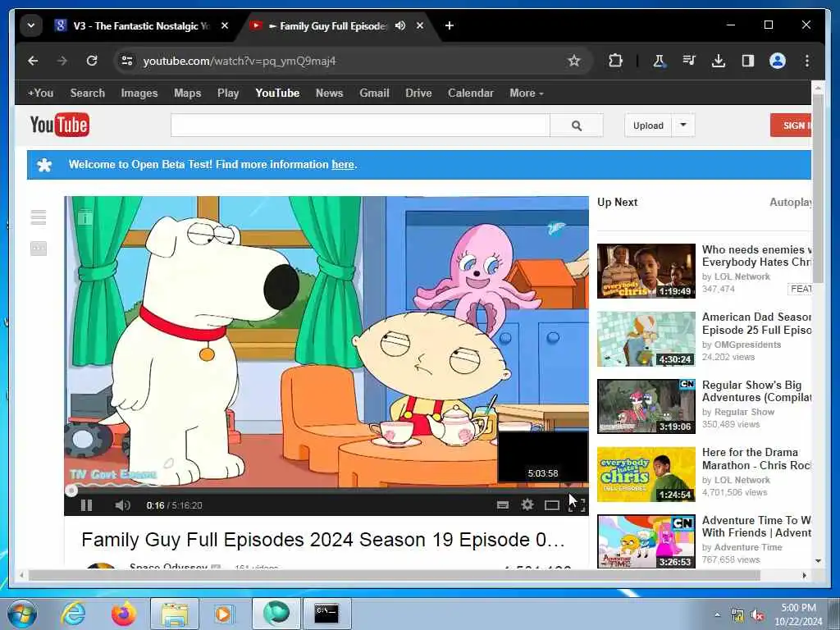Reload the current page
This screenshot has width=840, height=630.
click(x=92, y=61)
